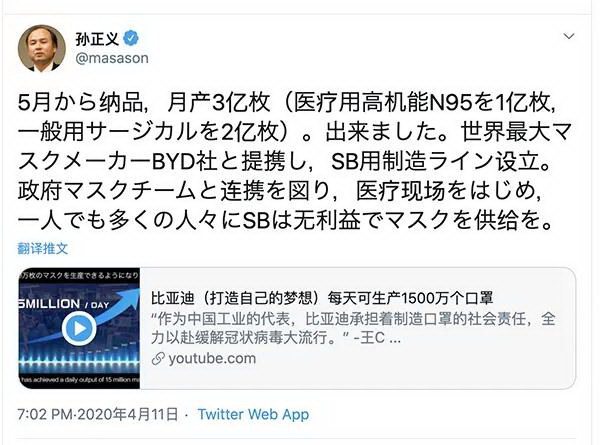Open the youtube.com link text
The image size is (600, 445).
(x=212, y=359)
